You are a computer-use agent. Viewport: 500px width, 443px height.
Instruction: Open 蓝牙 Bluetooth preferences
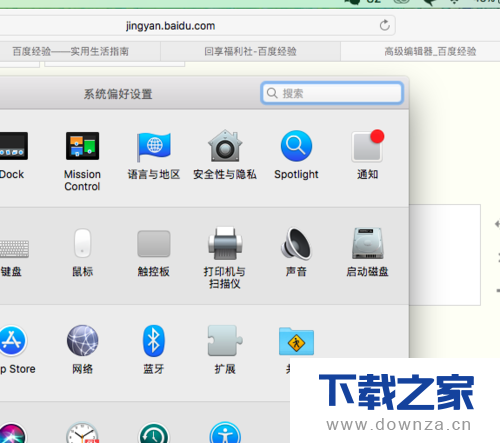pyautogui.click(x=154, y=341)
